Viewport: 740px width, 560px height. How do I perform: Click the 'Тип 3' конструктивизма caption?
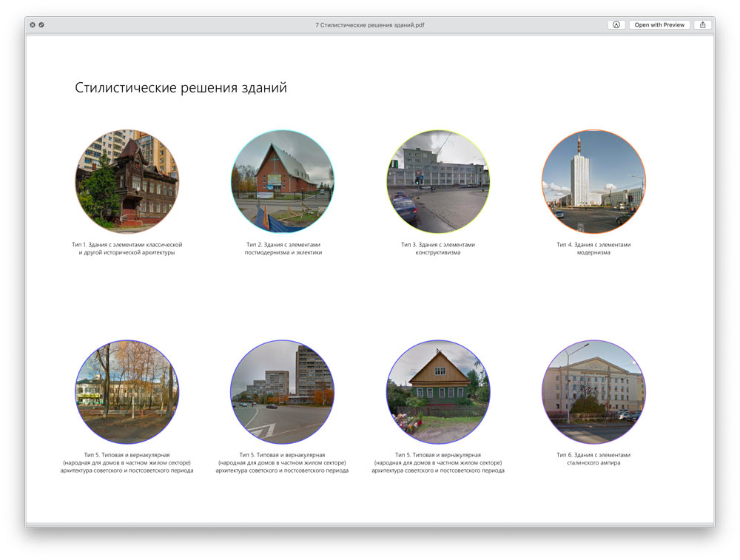coord(438,249)
